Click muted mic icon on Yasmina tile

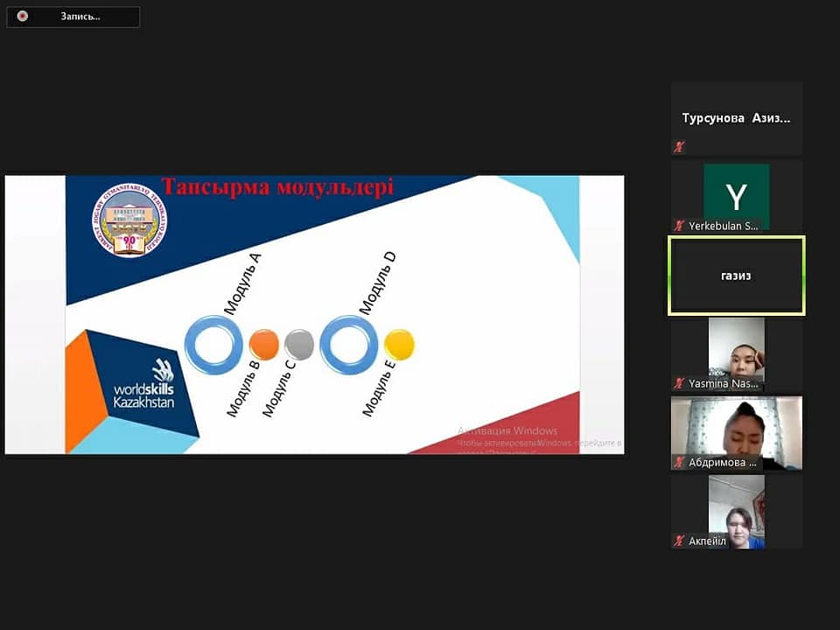tap(679, 383)
